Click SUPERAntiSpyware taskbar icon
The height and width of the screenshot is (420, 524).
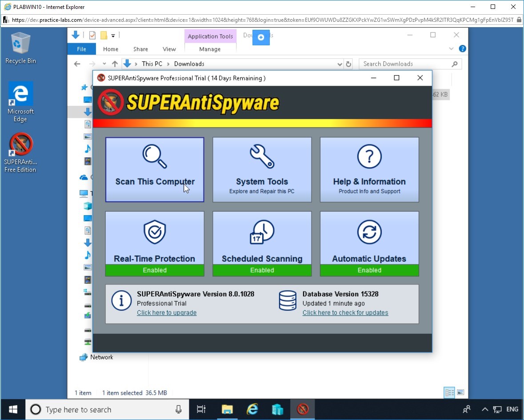(x=302, y=409)
